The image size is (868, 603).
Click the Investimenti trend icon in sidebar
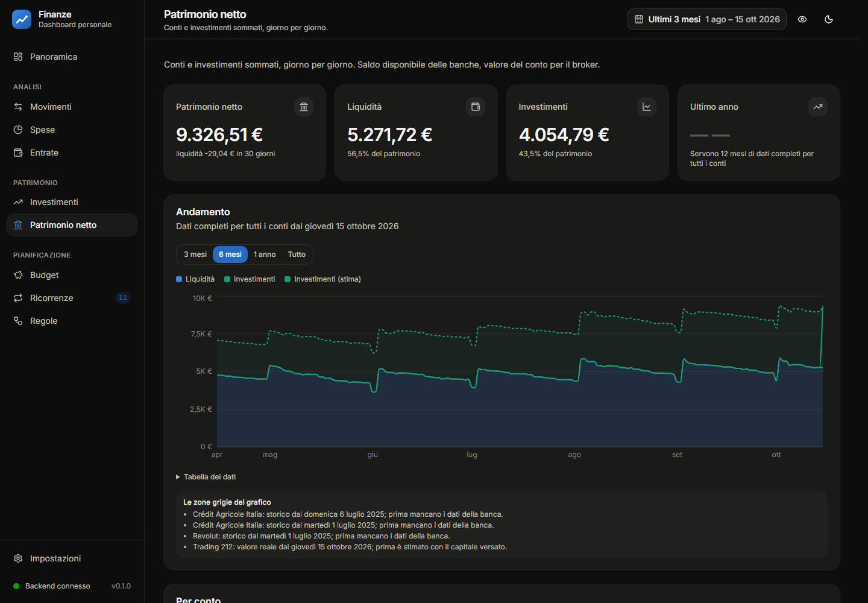(x=18, y=202)
